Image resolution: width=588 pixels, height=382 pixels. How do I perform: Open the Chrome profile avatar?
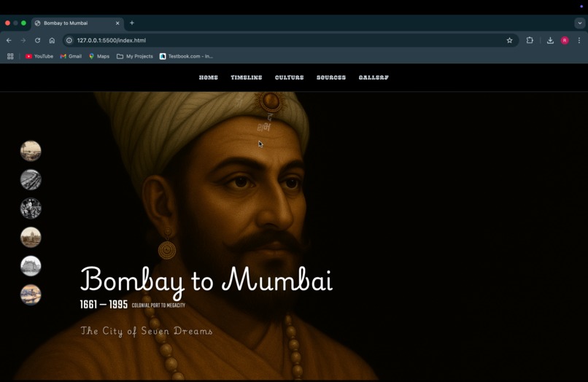coord(565,41)
